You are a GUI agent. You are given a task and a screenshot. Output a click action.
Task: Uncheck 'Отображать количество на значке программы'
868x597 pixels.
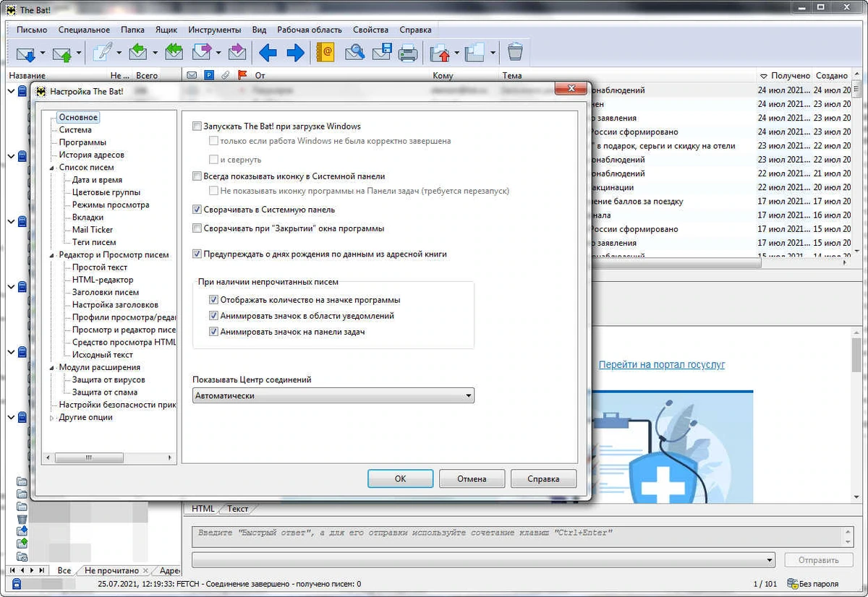pos(213,300)
